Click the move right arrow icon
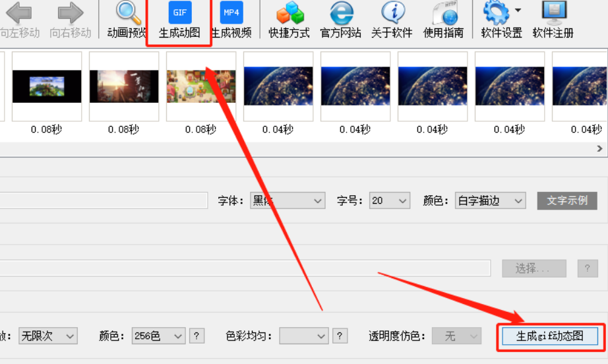Image resolution: width=608 pixels, height=364 pixels. (x=70, y=13)
